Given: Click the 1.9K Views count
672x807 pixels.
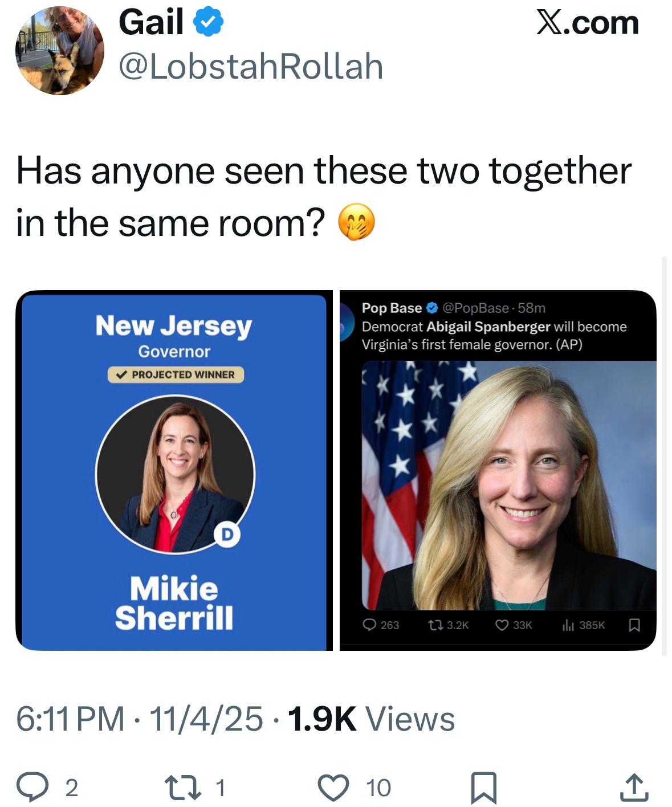Looking at the screenshot, I should [x=372, y=719].
